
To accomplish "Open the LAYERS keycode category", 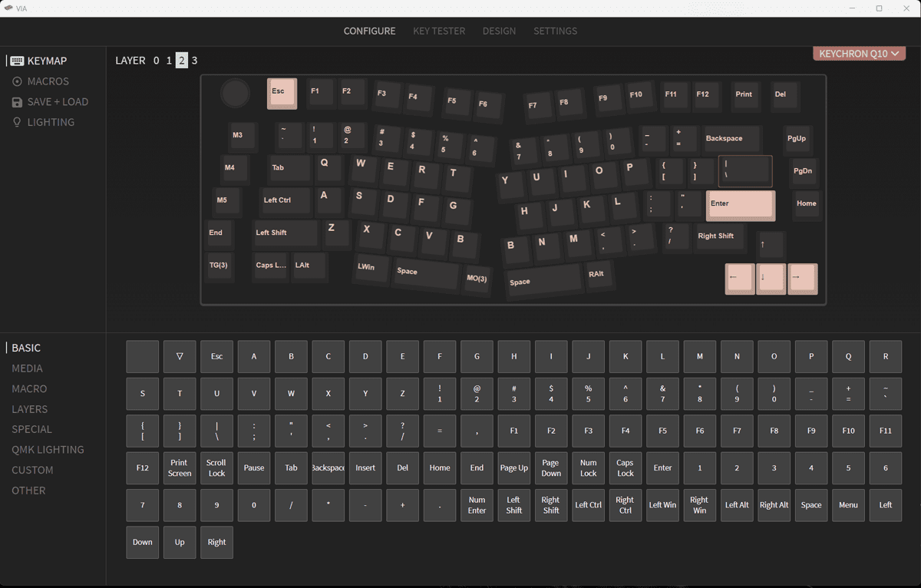I will click(x=29, y=409).
